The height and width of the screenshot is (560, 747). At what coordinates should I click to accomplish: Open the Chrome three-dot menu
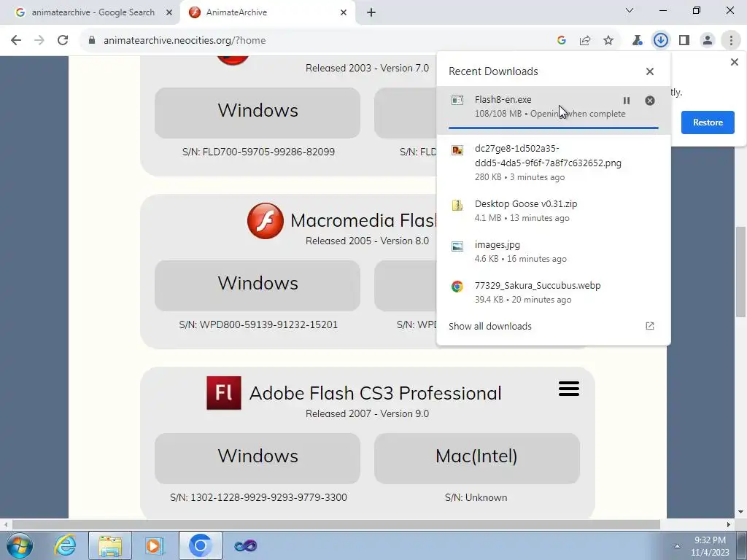731,41
